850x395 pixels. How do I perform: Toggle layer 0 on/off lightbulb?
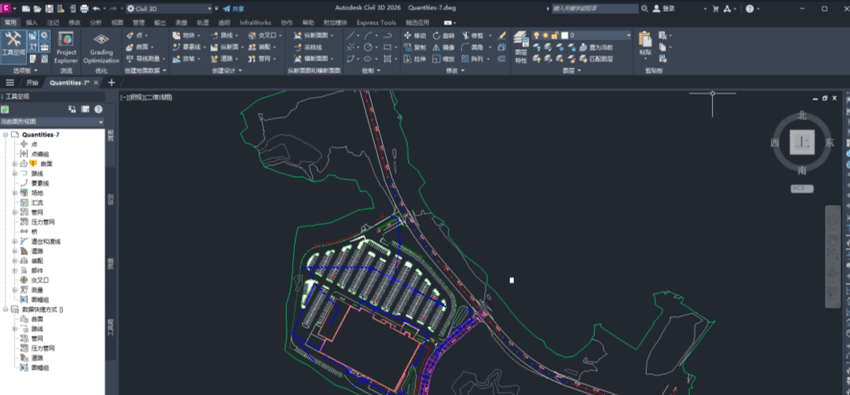(537, 35)
